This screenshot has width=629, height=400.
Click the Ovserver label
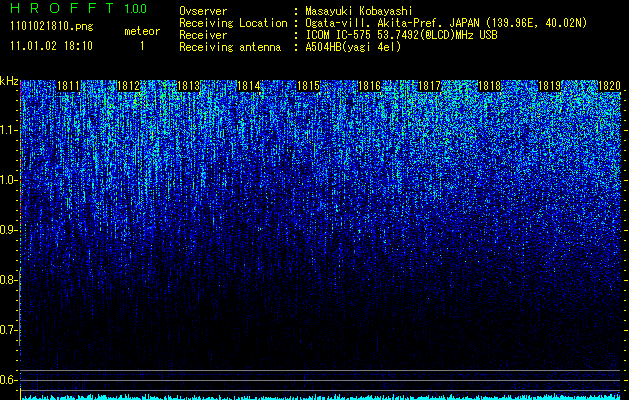point(203,11)
